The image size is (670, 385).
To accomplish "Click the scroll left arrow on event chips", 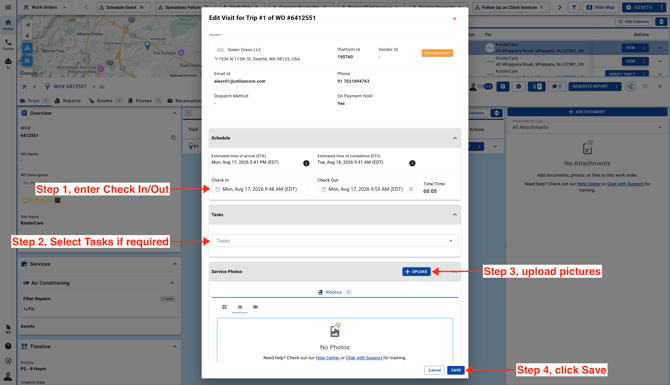I will [x=86, y=7].
